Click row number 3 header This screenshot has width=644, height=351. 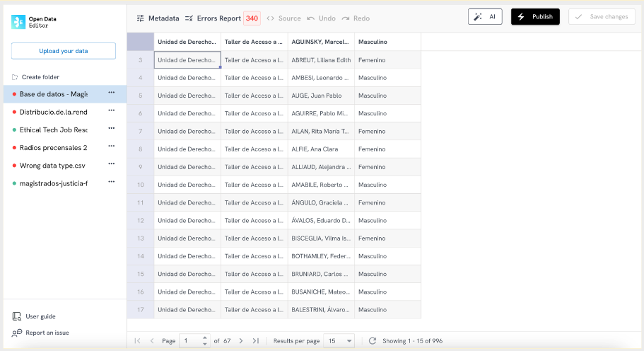(x=141, y=60)
